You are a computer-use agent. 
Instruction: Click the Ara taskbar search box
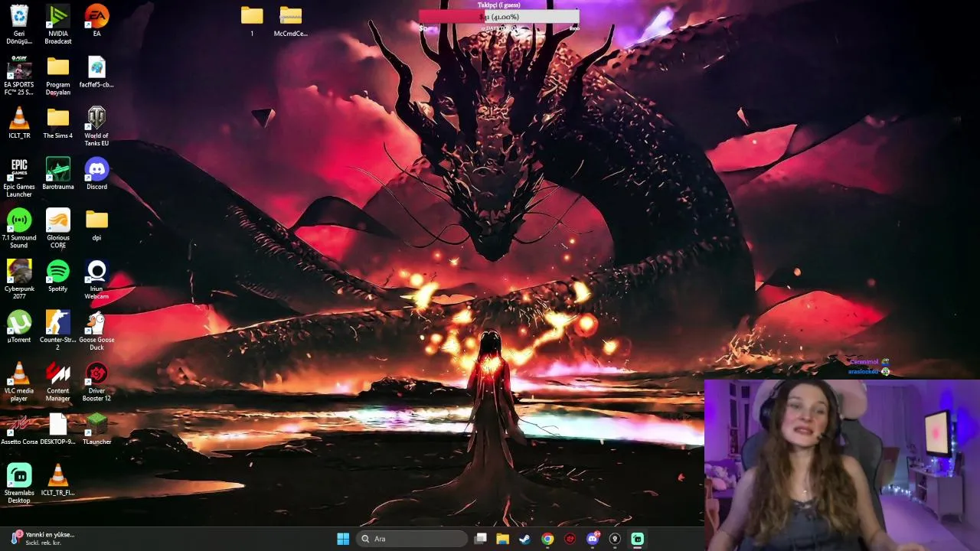click(x=413, y=539)
